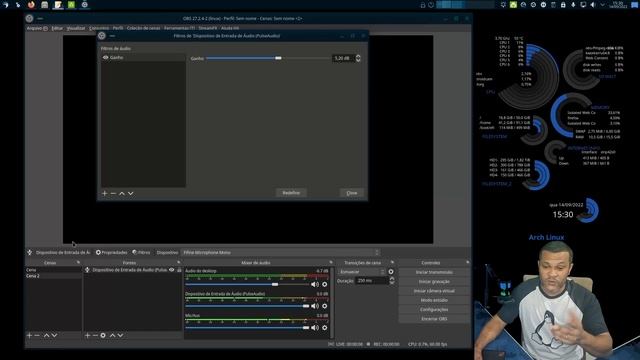Pop out the Mixer de áudio dock icon

click(331, 262)
